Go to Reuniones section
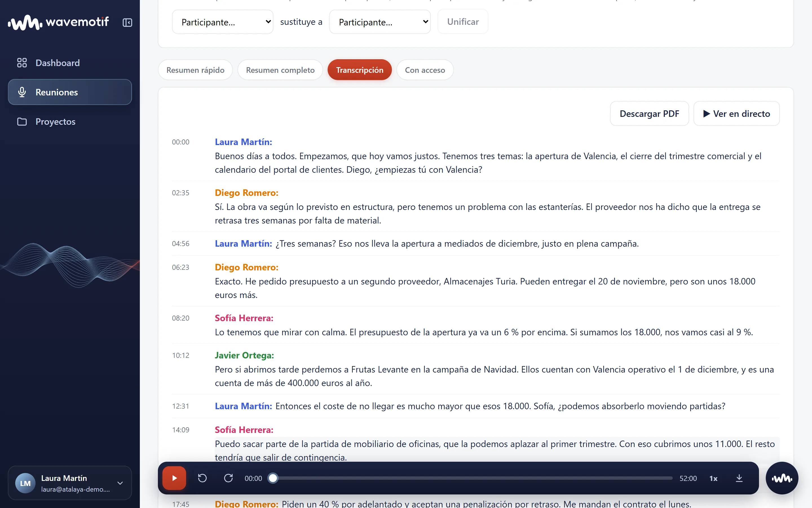Image resolution: width=812 pixels, height=508 pixels. (x=70, y=92)
